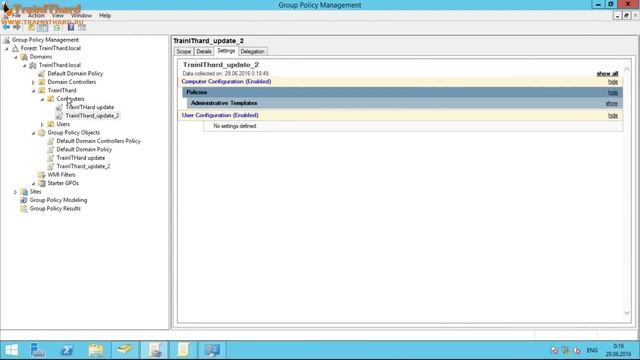This screenshot has width=640, height=360.
Task: Click the report scrollbar up arrow
Action: click(627, 69)
